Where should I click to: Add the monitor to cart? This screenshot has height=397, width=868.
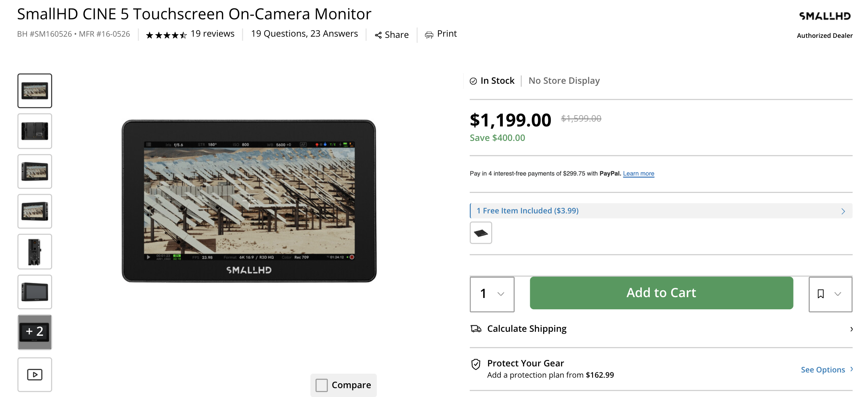click(661, 293)
